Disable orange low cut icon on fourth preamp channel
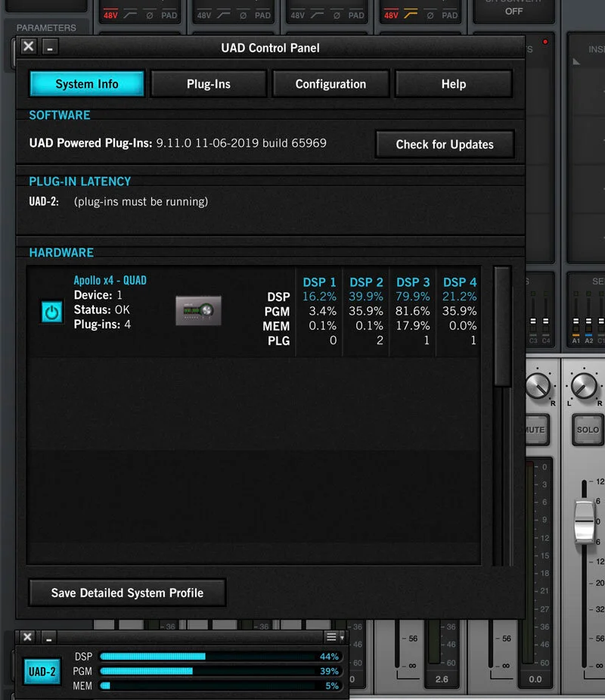 (411, 15)
